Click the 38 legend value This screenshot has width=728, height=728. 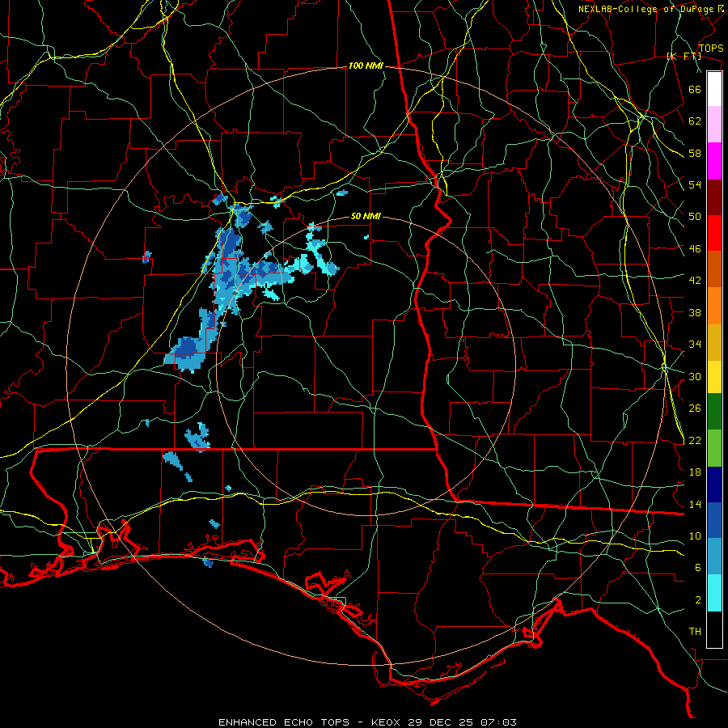pos(695,312)
